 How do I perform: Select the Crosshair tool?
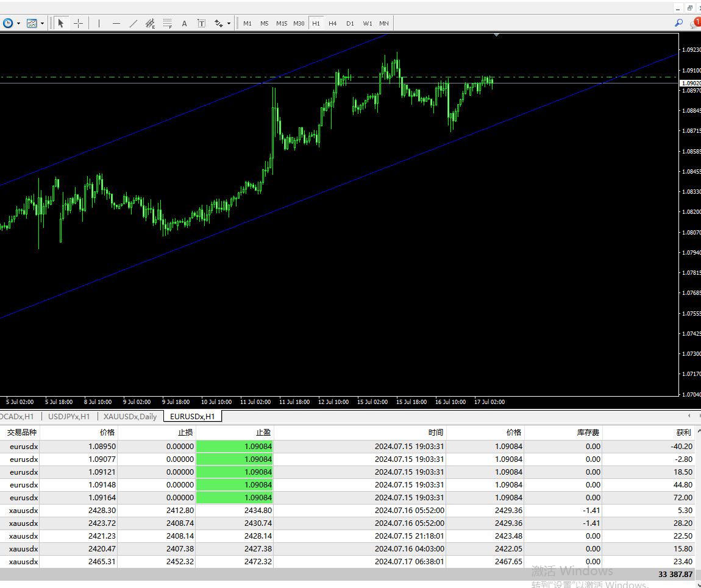click(x=78, y=23)
